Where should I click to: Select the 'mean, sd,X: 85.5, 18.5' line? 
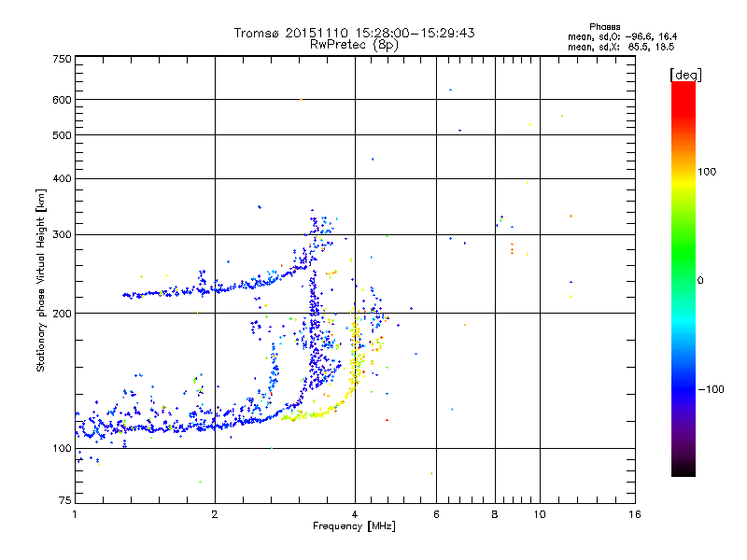(x=621, y=47)
